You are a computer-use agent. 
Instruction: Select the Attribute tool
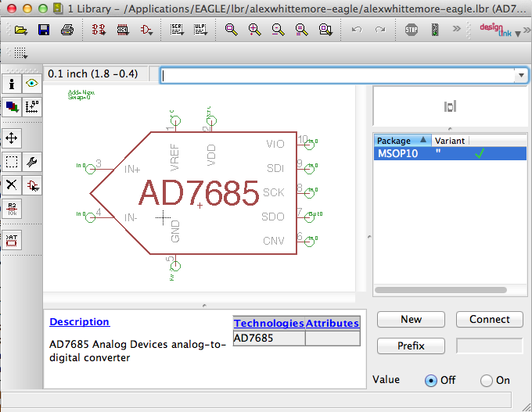pyautogui.click(x=12, y=240)
